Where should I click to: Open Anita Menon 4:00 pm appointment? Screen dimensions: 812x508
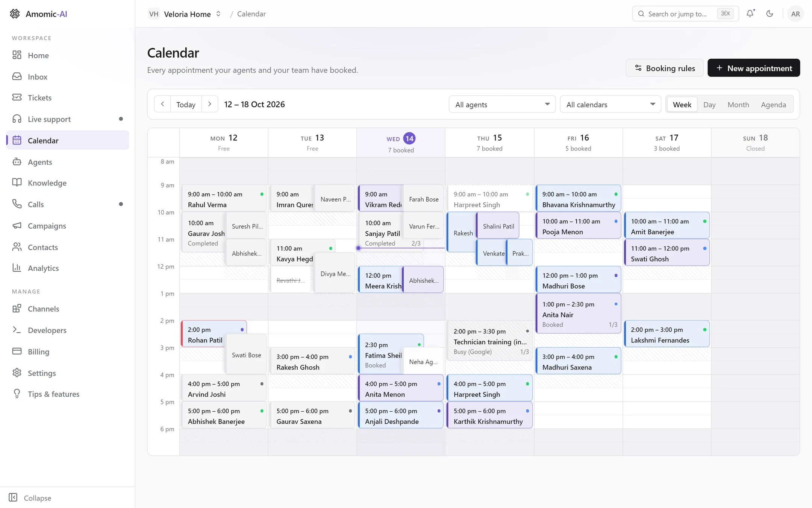click(401, 388)
